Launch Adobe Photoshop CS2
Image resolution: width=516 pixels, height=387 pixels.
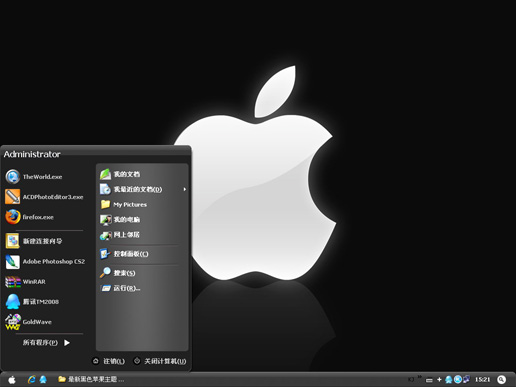(x=45, y=262)
